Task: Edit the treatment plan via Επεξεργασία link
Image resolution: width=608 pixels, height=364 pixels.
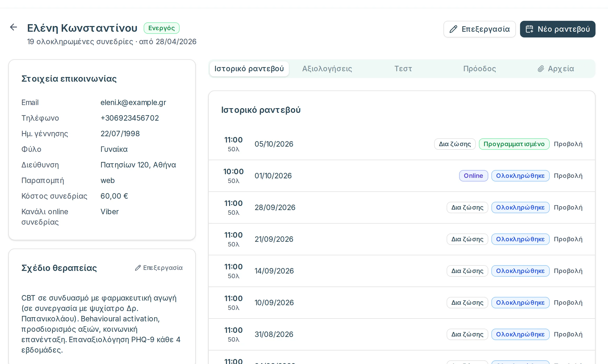Action: [x=159, y=268]
